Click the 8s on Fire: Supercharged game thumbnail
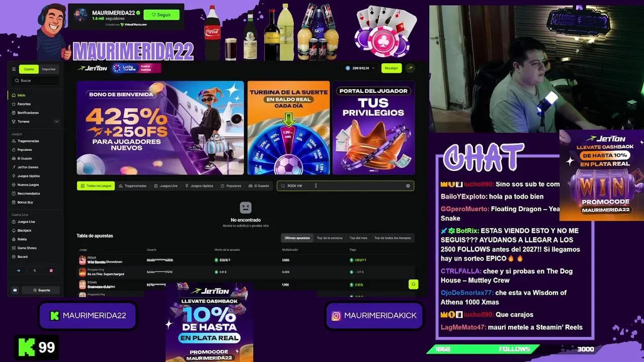Screen dimensions: 644x362 click(x=83, y=272)
